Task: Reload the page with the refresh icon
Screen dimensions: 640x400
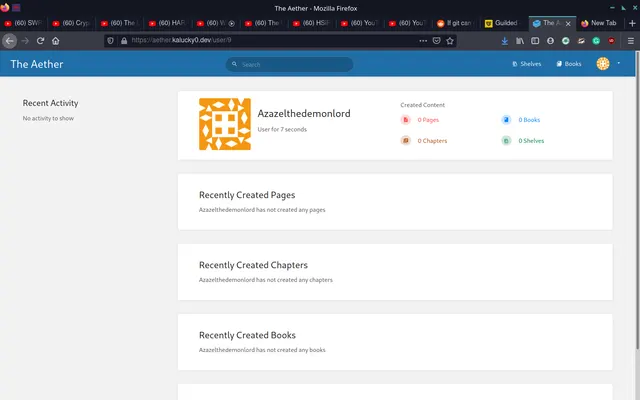Action: [40, 41]
